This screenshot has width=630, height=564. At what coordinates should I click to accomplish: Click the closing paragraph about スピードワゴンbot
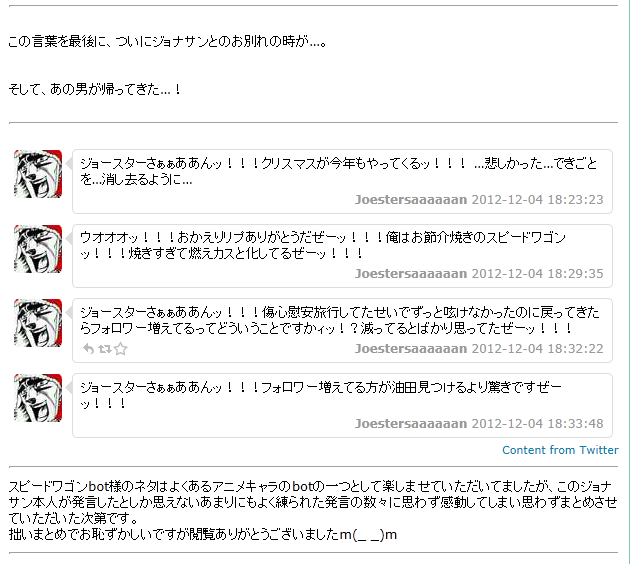point(313,511)
